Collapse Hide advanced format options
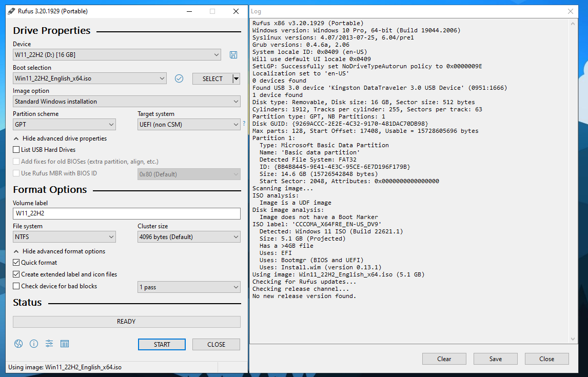This screenshot has height=377, width=588. point(59,251)
